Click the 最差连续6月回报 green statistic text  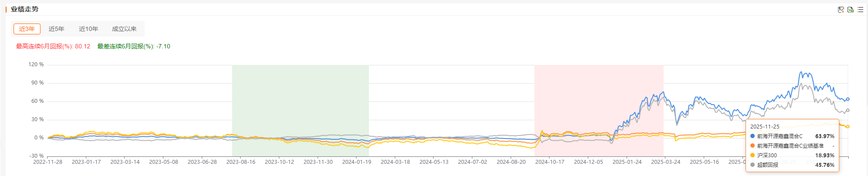[x=133, y=46]
